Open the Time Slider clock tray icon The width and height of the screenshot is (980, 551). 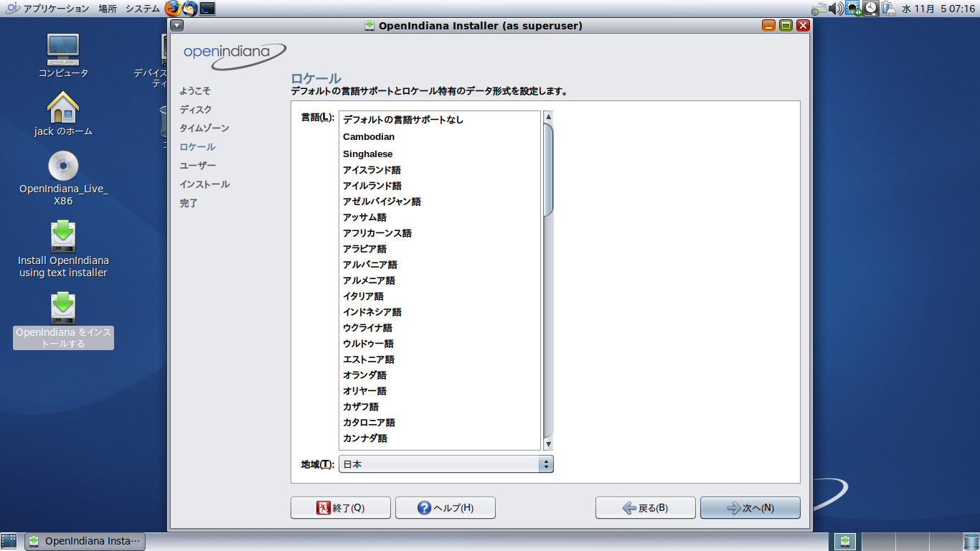(871, 9)
